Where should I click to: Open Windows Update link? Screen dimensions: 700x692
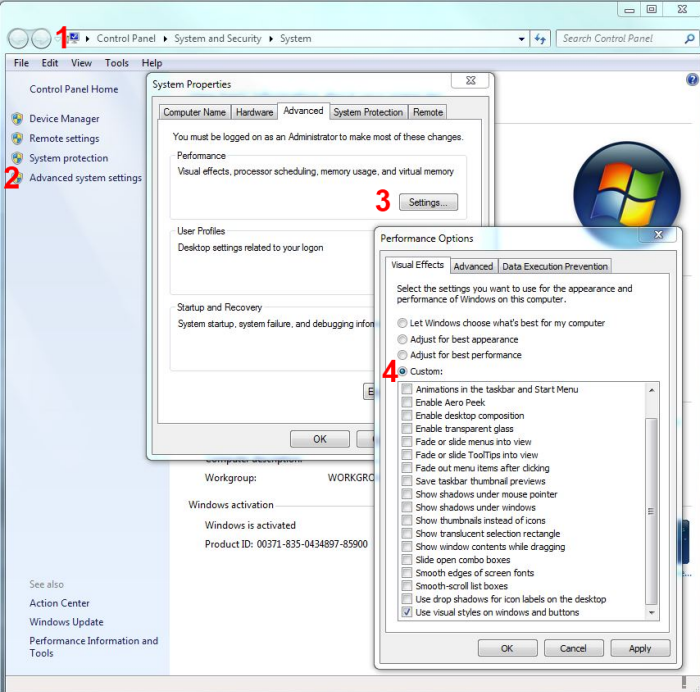point(66,622)
